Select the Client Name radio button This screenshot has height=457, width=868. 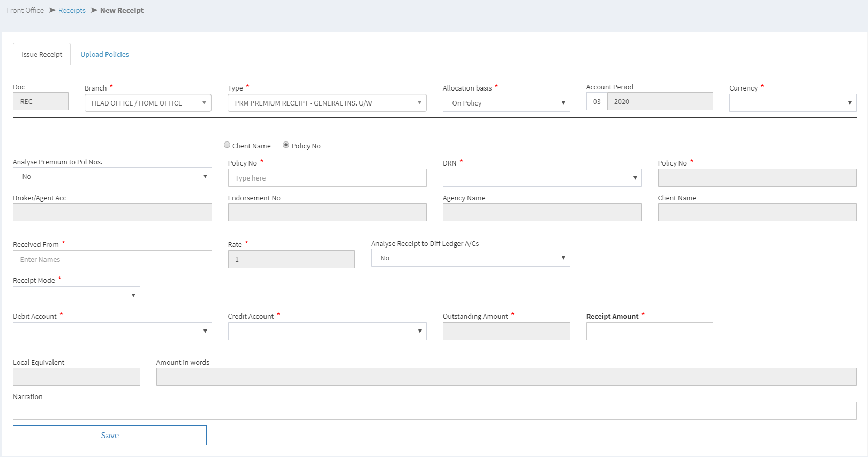click(x=227, y=145)
